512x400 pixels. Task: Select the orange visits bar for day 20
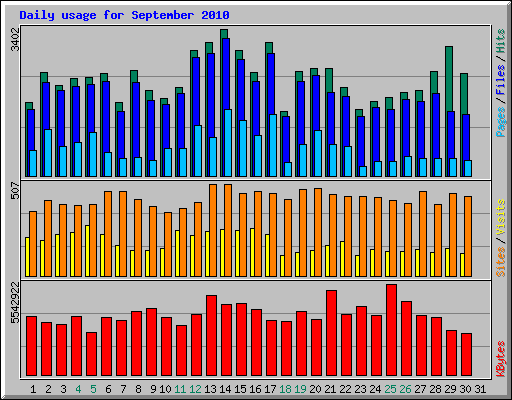318,232
